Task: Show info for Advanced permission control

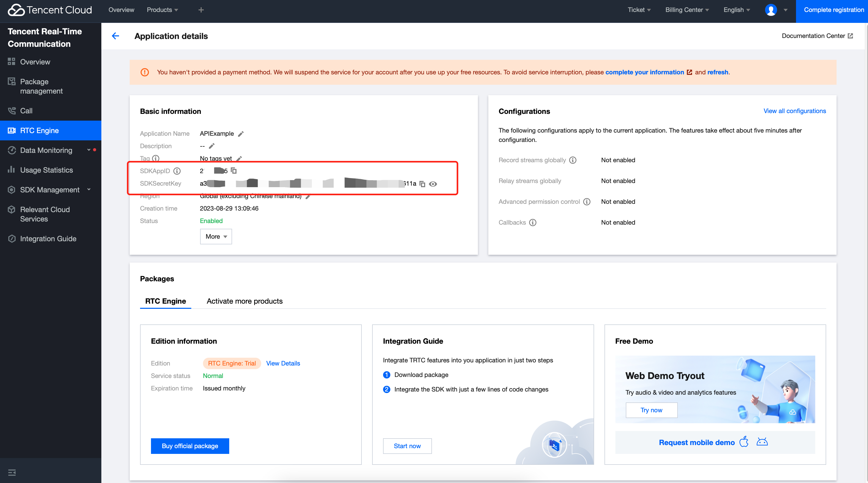Action: pos(587,201)
